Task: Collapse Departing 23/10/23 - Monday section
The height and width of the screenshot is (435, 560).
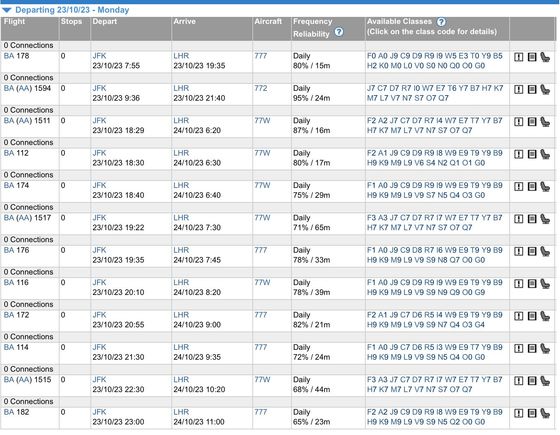Action: click(7, 10)
